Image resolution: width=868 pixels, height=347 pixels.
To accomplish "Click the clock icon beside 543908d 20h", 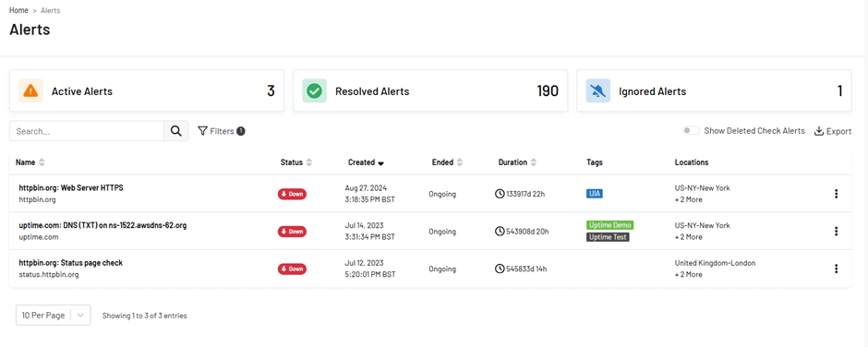I will 500,232.
